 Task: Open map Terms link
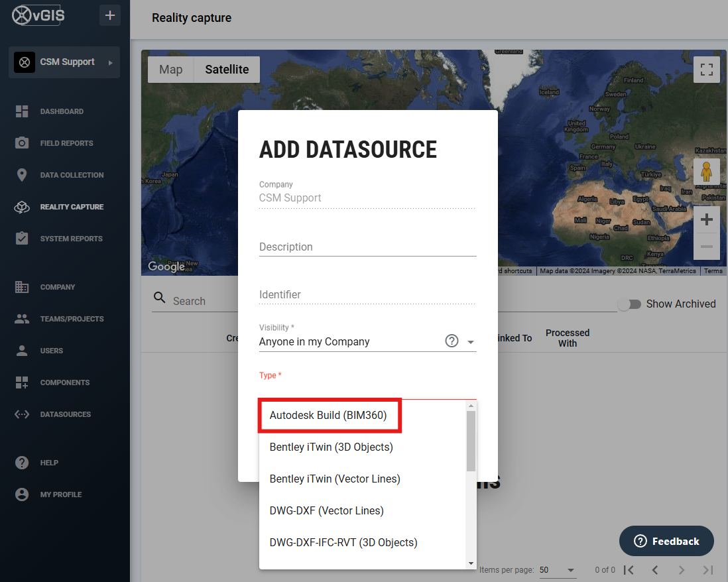pyautogui.click(x=713, y=271)
